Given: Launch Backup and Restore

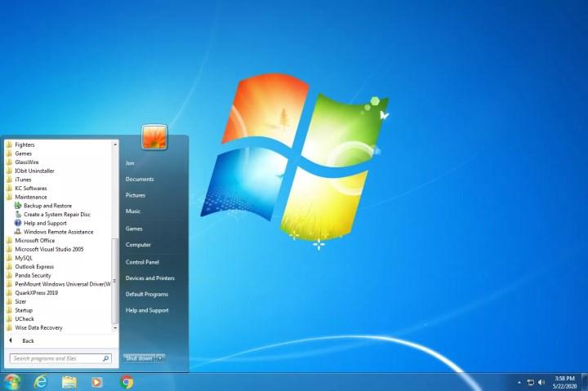Looking at the screenshot, I should 47,206.
